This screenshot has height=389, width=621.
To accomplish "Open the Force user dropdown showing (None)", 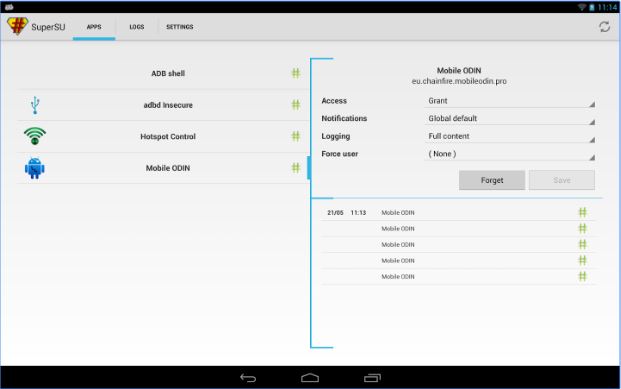I will pos(510,154).
